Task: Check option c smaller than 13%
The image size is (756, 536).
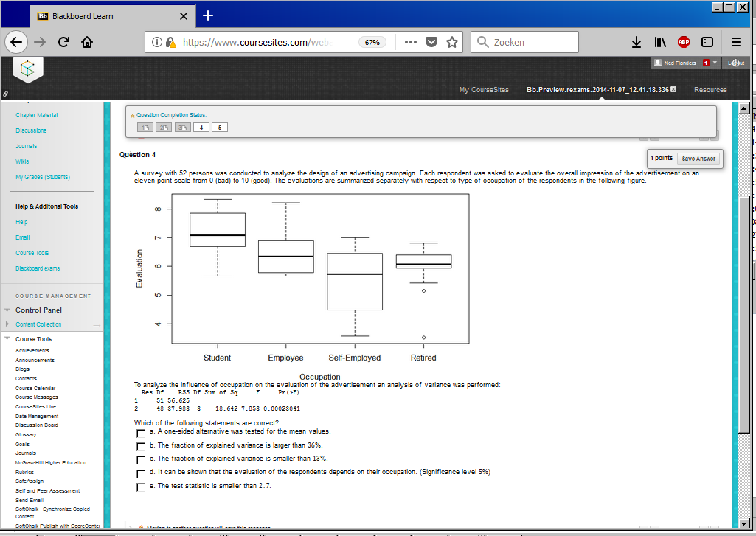Action: (x=141, y=460)
